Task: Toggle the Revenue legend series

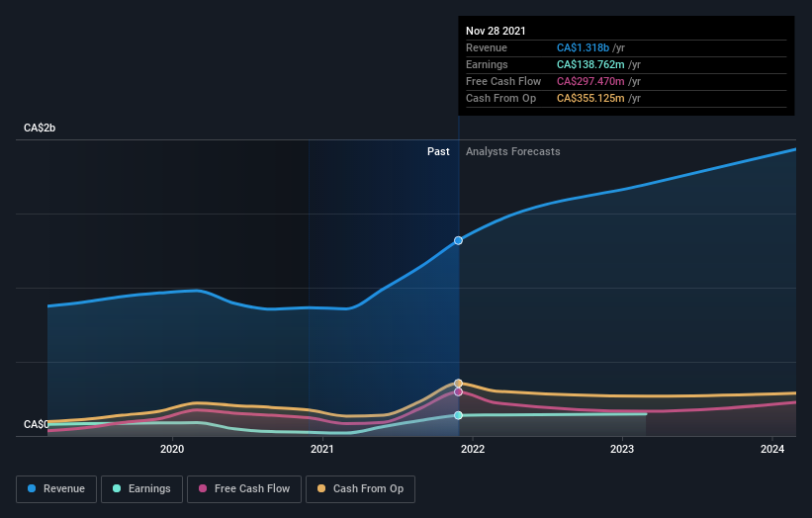Action: coord(56,489)
